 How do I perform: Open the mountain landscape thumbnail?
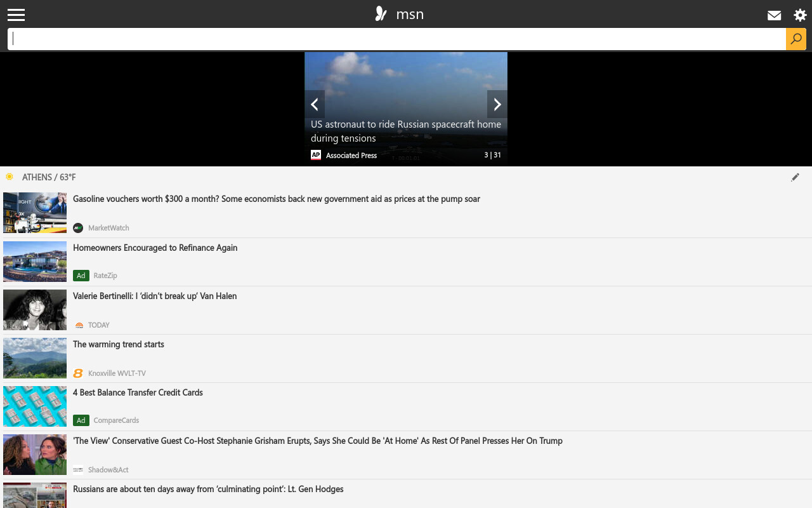tap(35, 358)
